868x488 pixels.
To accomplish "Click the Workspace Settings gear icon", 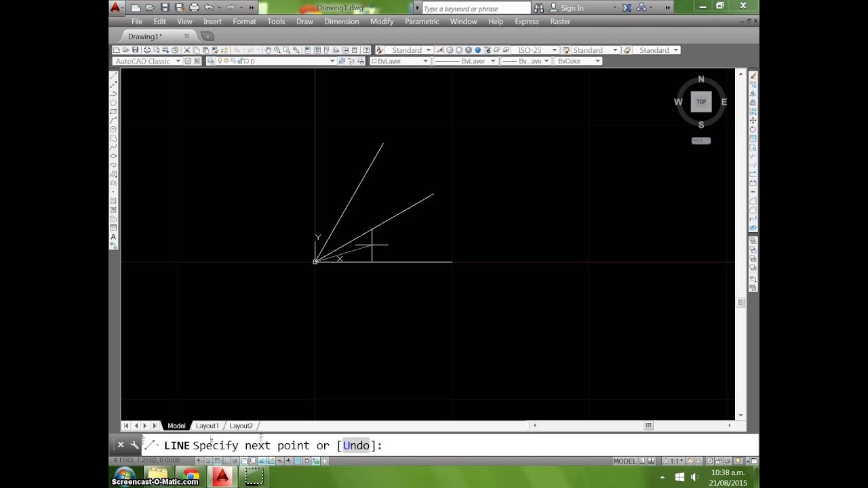I will [188, 61].
